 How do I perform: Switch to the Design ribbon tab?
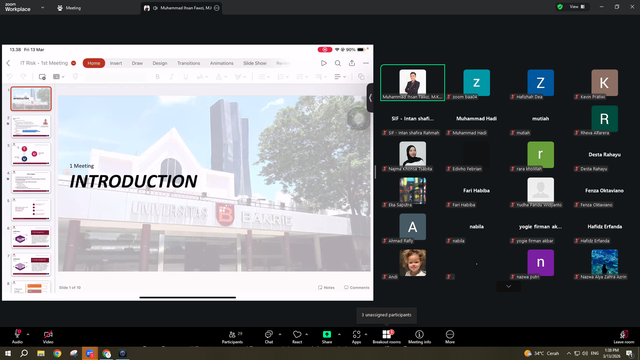point(160,63)
